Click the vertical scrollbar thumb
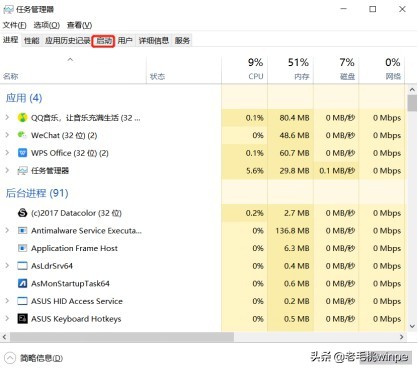Viewport: 418px width, 372px height. [x=412, y=103]
